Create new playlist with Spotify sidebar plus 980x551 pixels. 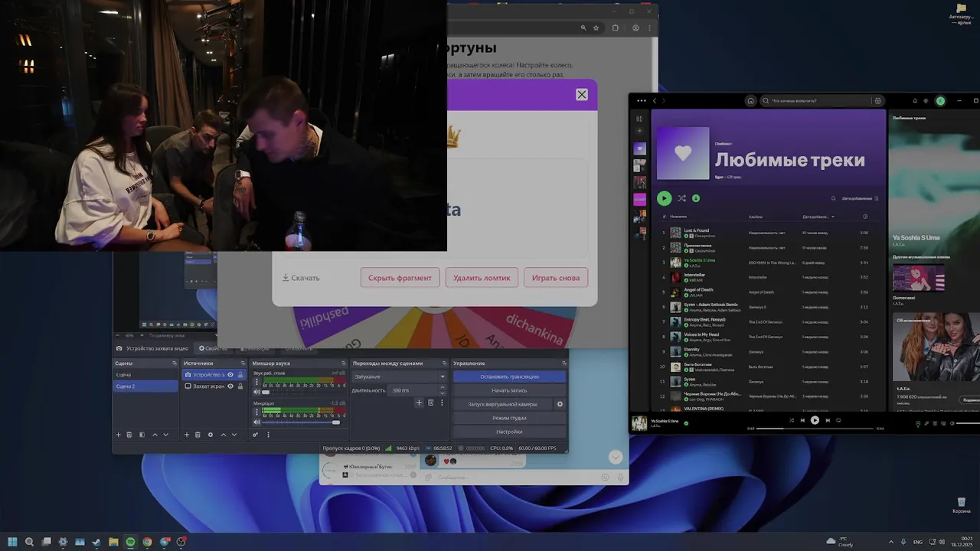click(x=639, y=131)
